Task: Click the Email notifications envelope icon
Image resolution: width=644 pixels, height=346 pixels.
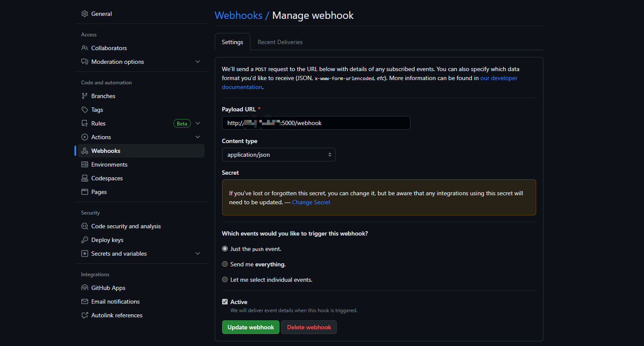Action: 85,301
